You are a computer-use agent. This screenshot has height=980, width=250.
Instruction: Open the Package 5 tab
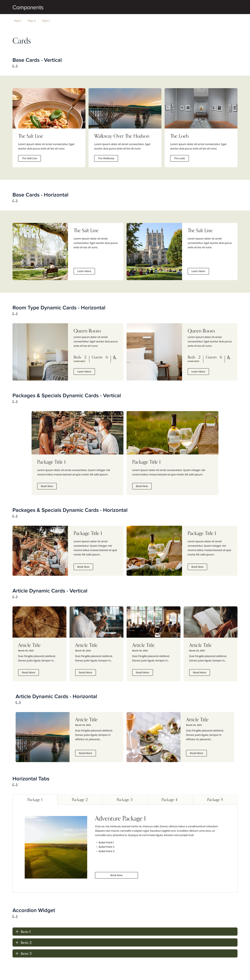pyautogui.click(x=215, y=800)
